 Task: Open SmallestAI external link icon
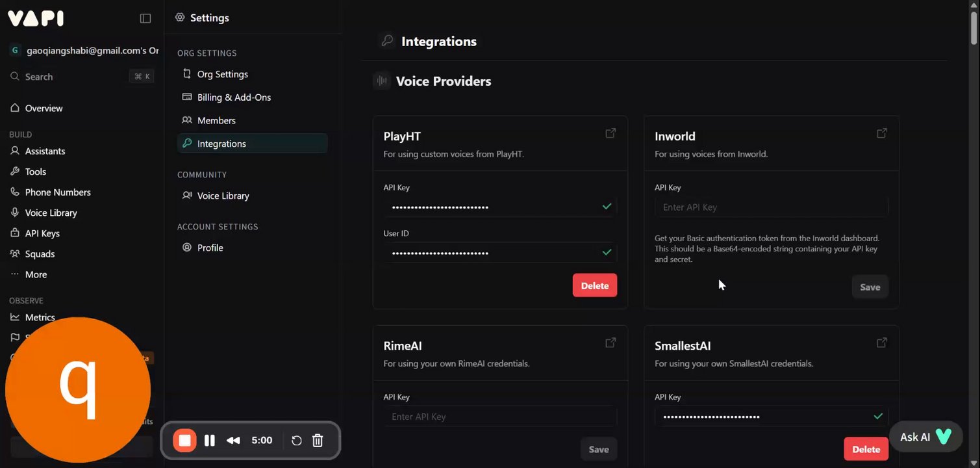pos(881,343)
